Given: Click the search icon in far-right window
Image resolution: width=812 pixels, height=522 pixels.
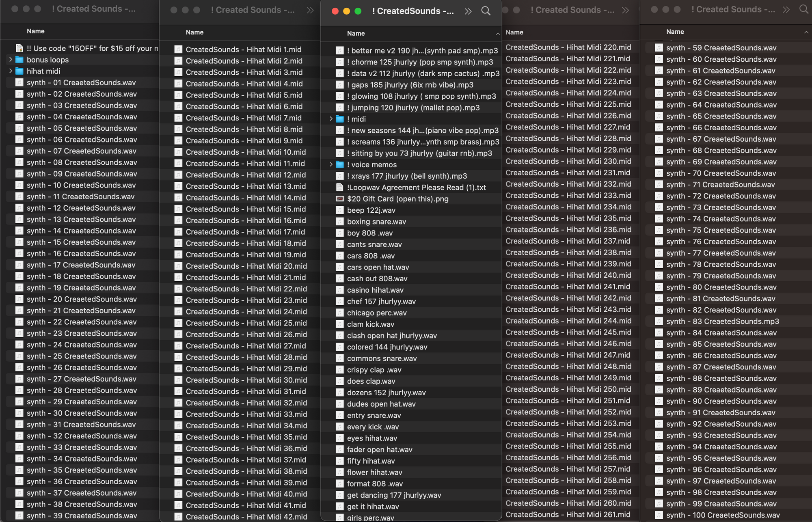Looking at the screenshot, I should coord(803,9).
